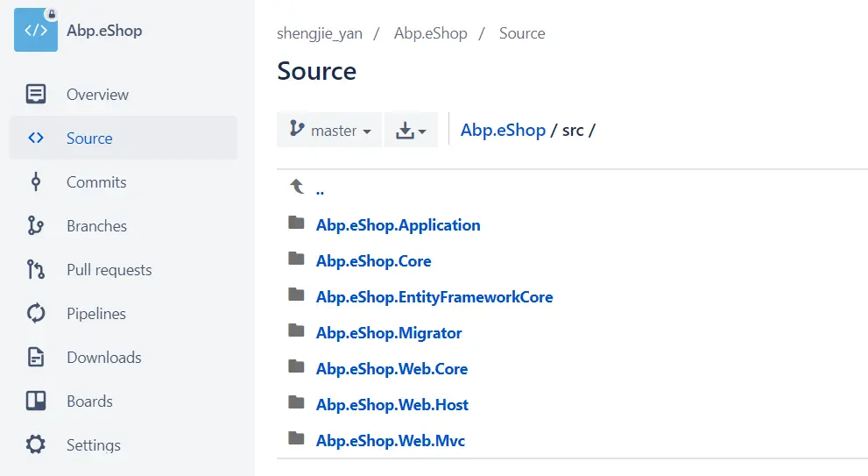The height and width of the screenshot is (476, 868).
Task: Open the Abp.eShop.EntityFrameworkCore folder
Action: pyautogui.click(x=434, y=296)
